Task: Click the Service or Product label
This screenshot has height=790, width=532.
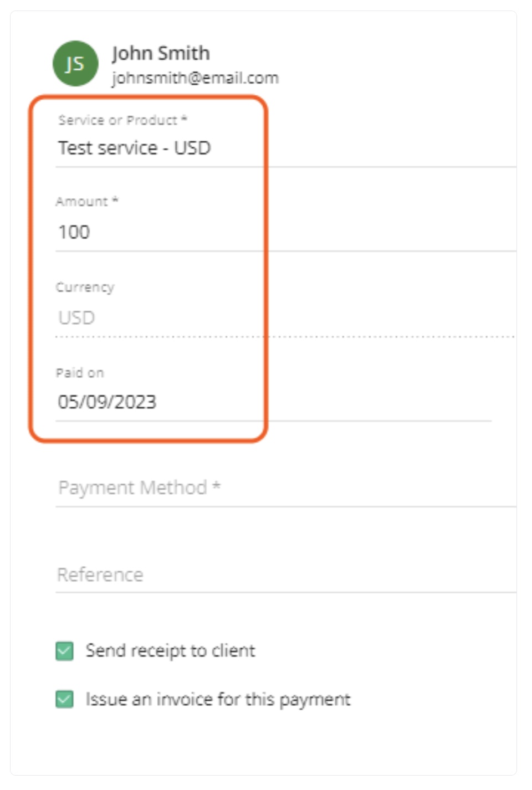Action: (x=122, y=120)
